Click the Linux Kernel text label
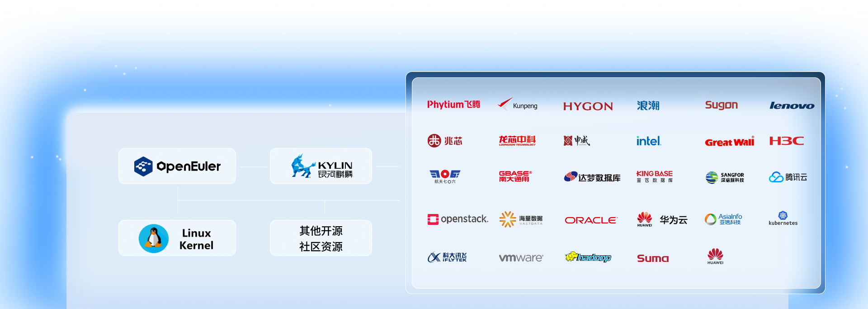The image size is (868, 309). pyautogui.click(x=196, y=239)
